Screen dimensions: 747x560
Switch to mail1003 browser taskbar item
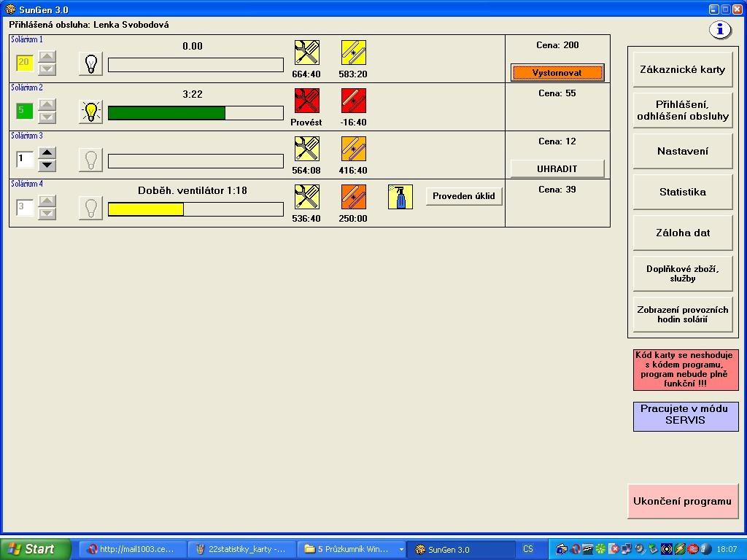click(131, 549)
